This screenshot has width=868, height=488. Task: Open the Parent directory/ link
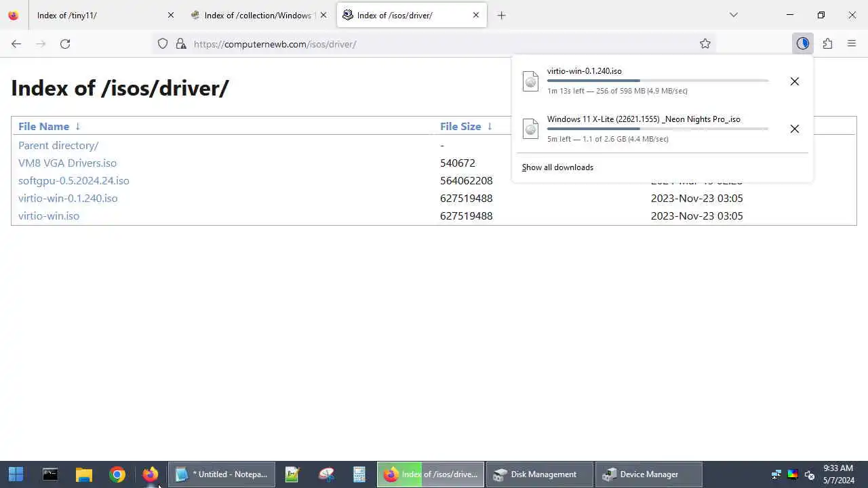[58, 146]
